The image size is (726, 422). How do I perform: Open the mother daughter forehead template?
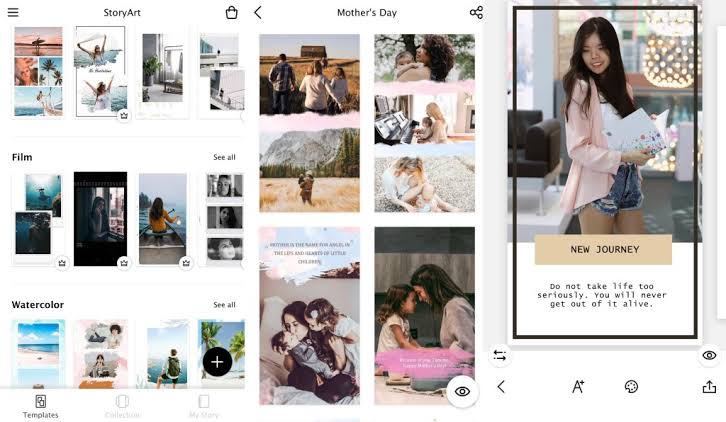[x=425, y=316]
